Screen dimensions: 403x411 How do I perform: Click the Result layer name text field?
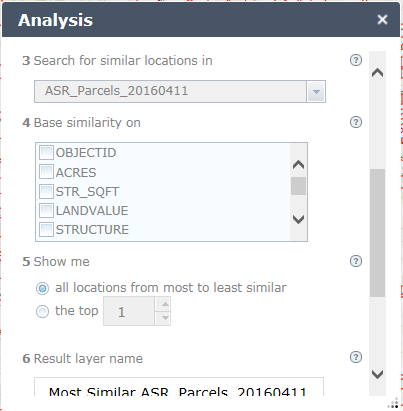click(179, 387)
